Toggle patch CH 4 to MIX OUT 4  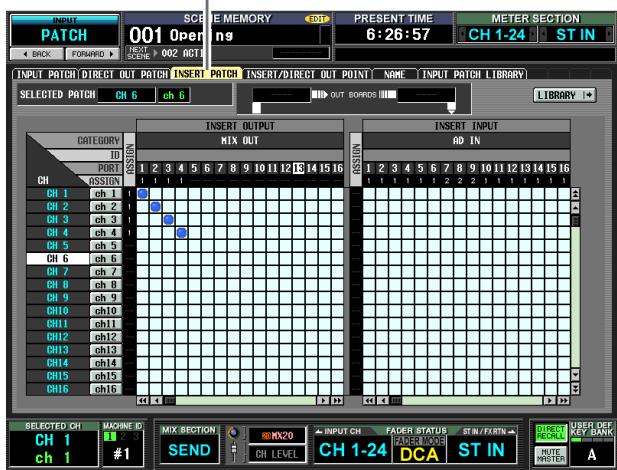coord(181,233)
